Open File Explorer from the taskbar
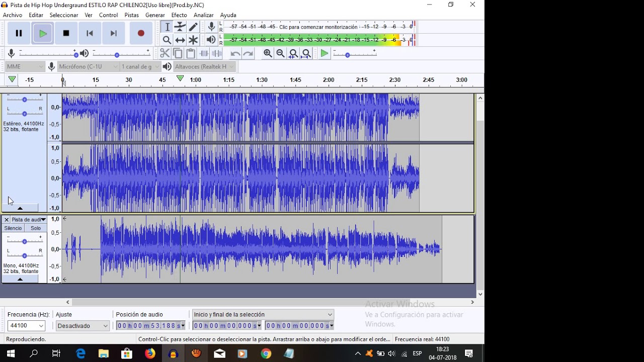 [x=104, y=354]
